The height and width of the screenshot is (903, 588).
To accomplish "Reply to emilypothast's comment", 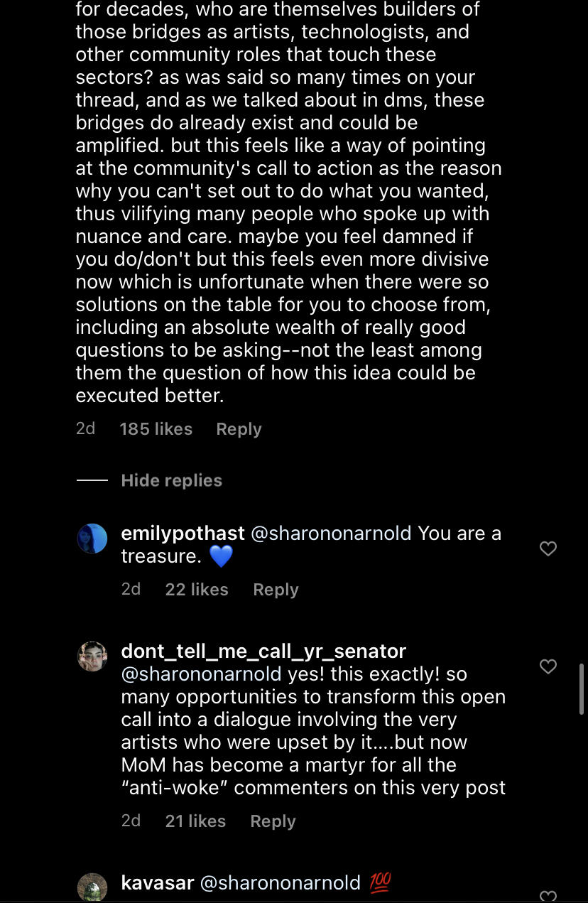I will (x=276, y=590).
